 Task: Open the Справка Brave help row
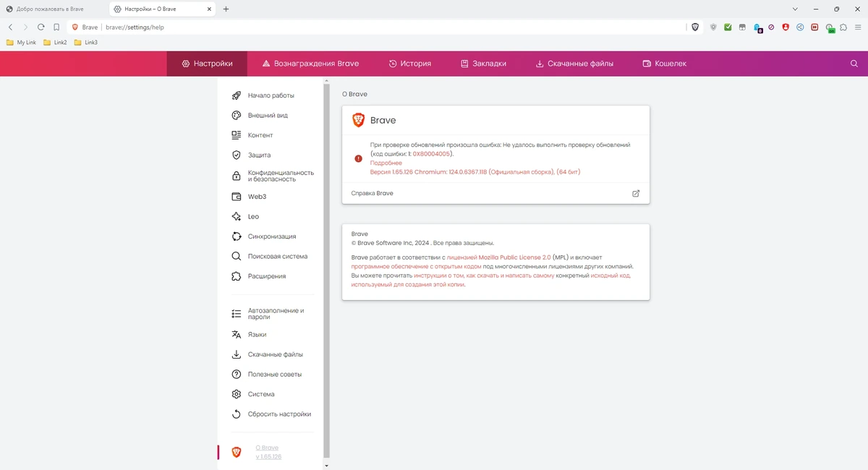[495, 193]
